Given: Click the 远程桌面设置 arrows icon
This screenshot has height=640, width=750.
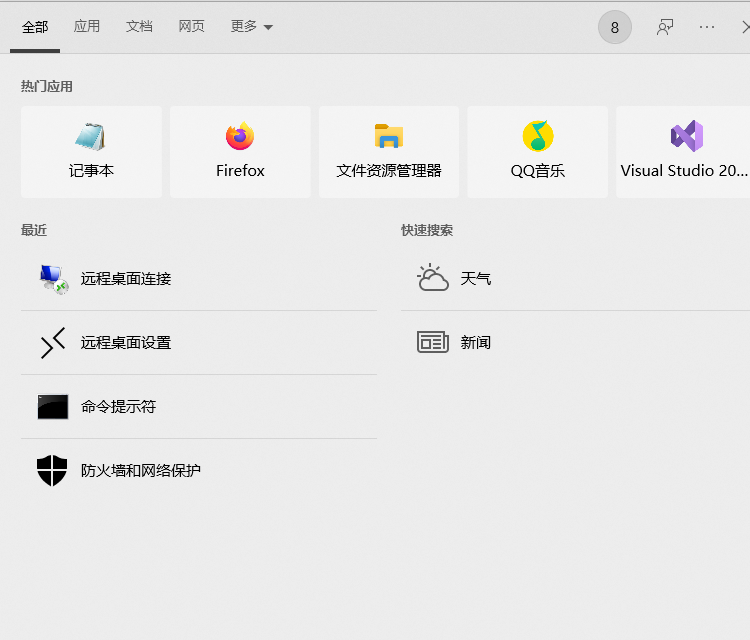Looking at the screenshot, I should pyautogui.click(x=53, y=343).
